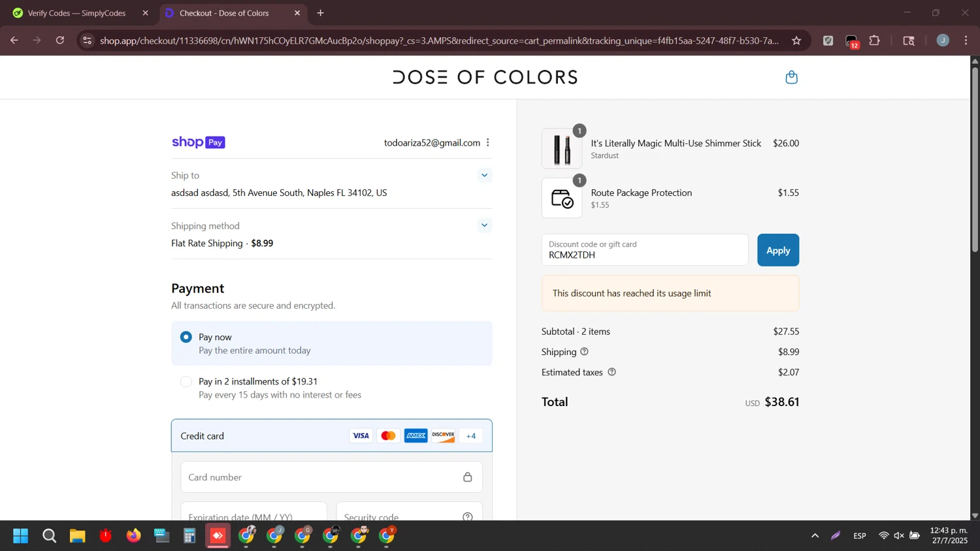Open Firefox from the taskbar
Viewport: 980px width, 551px height.
point(133,536)
